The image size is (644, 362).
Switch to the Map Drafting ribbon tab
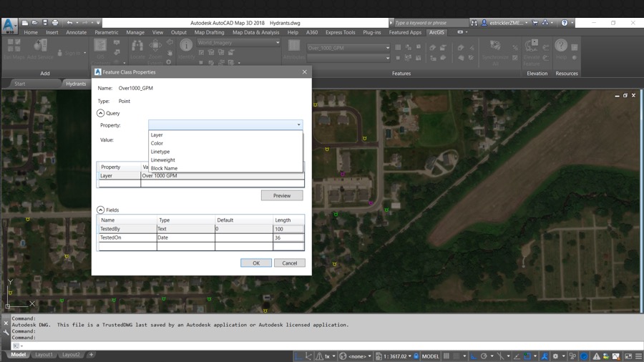coord(209,32)
